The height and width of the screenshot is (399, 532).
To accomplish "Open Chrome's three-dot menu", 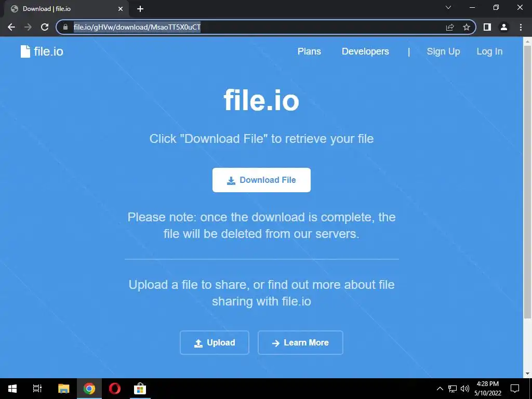I will point(521,27).
